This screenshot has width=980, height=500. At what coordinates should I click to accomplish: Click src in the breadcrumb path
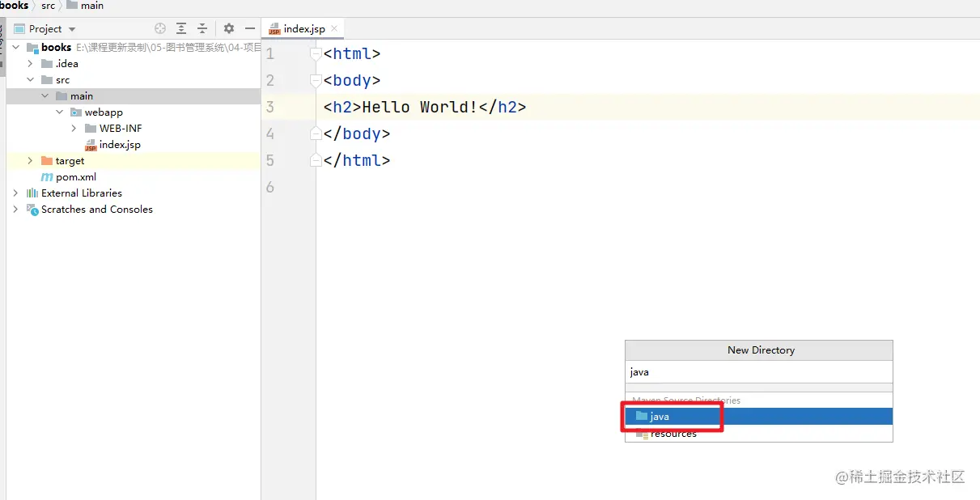[x=49, y=6]
